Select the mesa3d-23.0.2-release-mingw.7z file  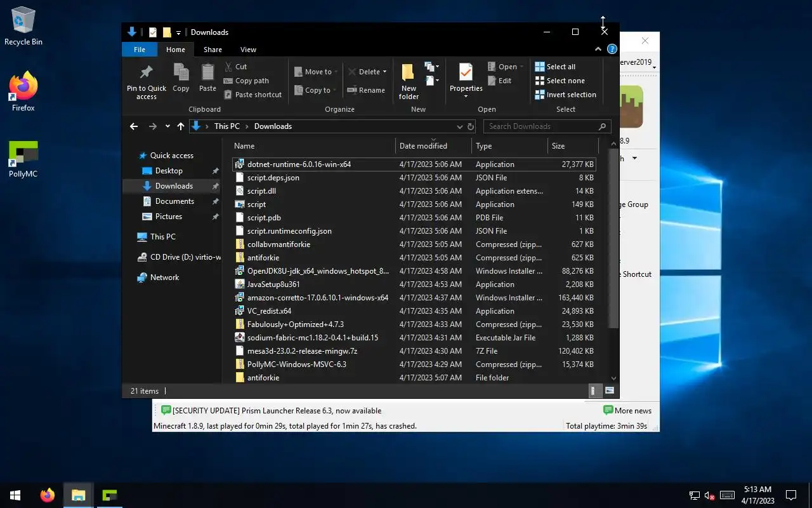click(x=414, y=351)
